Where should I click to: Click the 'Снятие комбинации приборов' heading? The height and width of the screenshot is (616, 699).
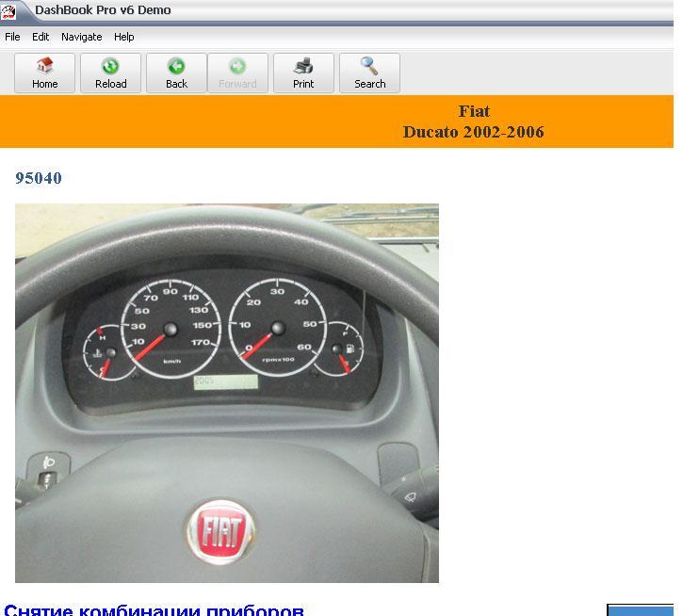tap(154, 609)
